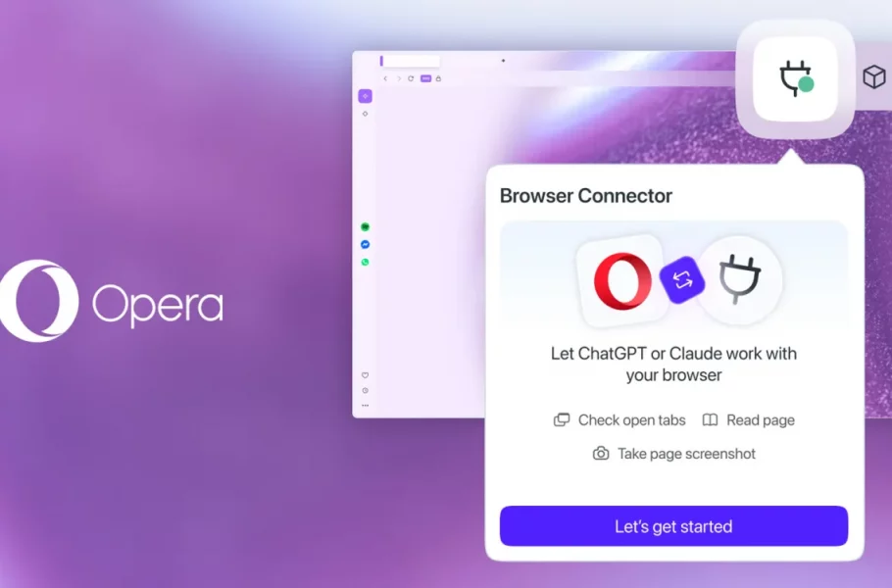
Task: Select Check open tabs option
Action: click(619, 420)
